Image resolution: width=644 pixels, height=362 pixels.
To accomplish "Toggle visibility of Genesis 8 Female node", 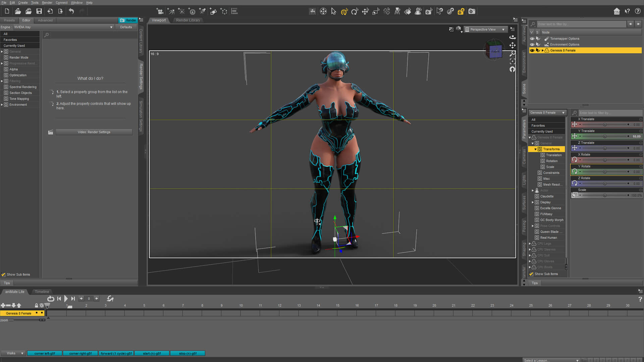I will (532, 50).
